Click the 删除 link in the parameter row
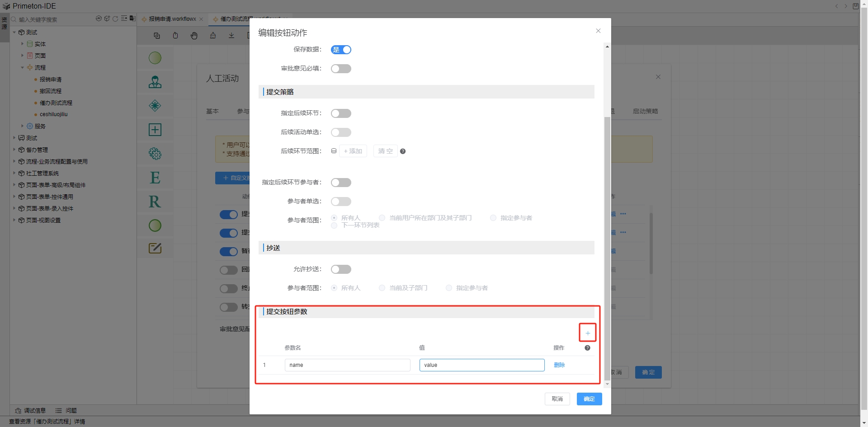This screenshot has height=427, width=868. coord(559,365)
